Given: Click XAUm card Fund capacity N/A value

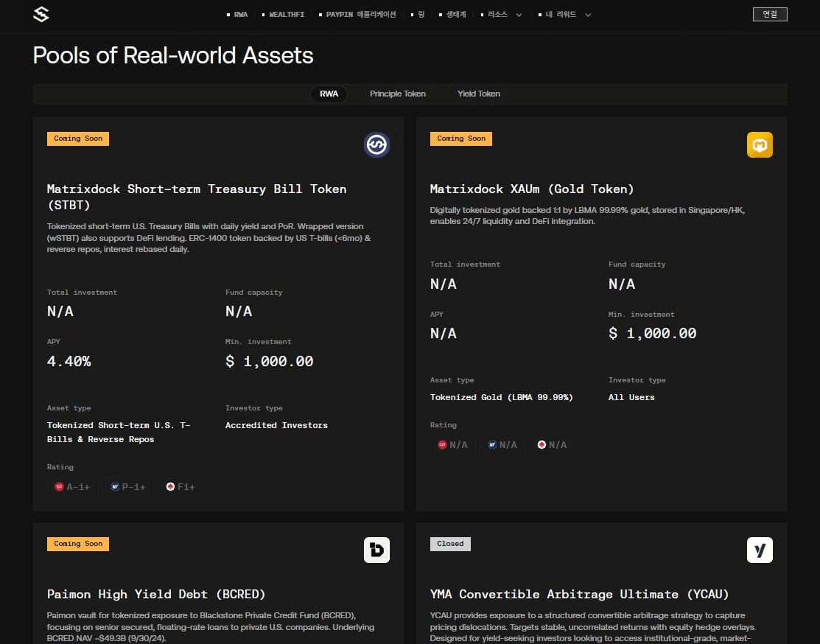Looking at the screenshot, I should (622, 284).
